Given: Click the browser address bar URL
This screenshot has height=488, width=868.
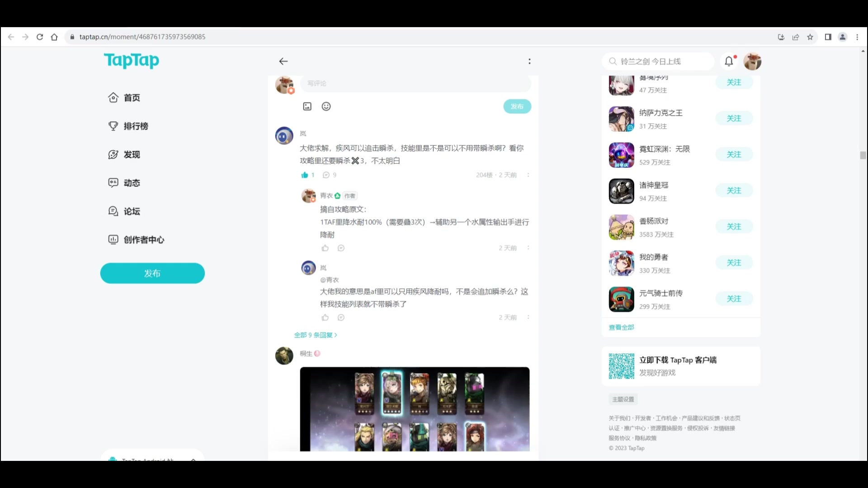Looking at the screenshot, I should [142, 37].
